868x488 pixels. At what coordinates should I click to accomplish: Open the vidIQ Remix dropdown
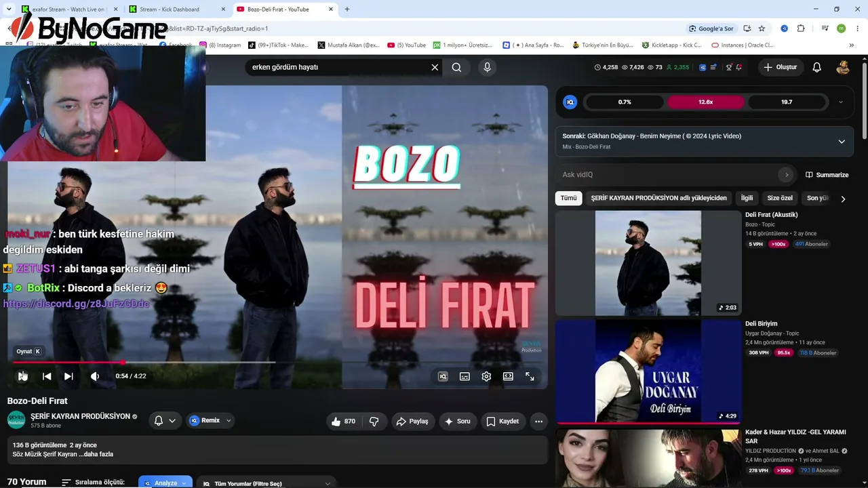pyautogui.click(x=211, y=421)
